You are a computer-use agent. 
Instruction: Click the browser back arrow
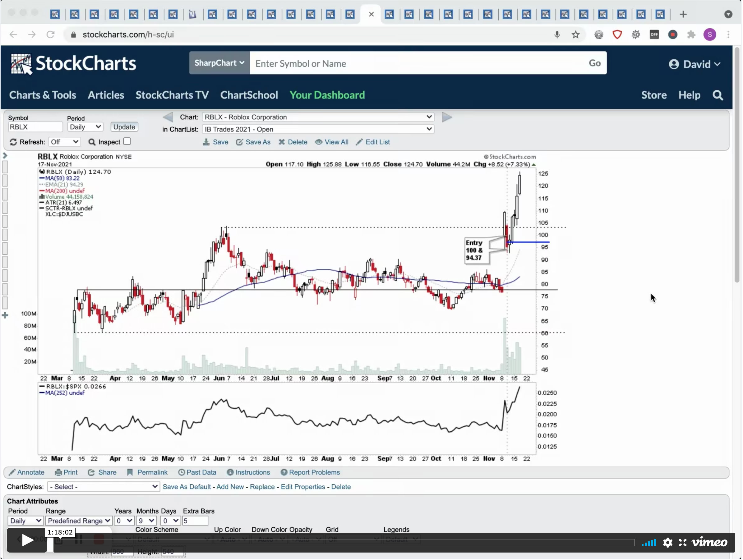(x=13, y=34)
